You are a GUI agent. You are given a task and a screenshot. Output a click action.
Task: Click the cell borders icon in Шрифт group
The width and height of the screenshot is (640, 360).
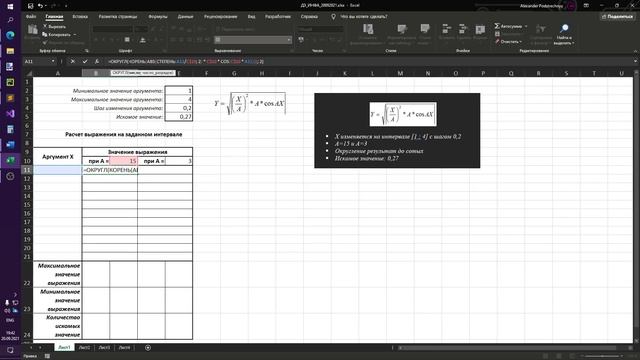127,40
